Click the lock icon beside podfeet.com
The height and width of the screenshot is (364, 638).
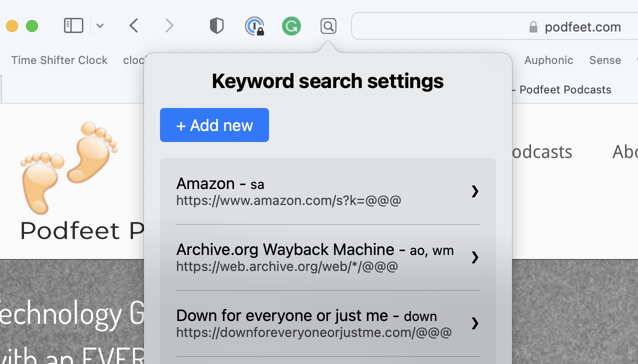[533, 27]
